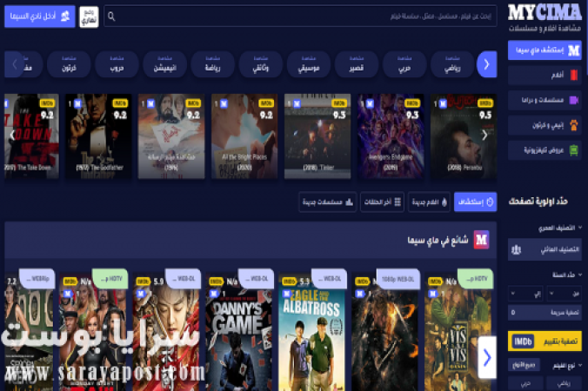Screen dimensions: 588x391
Task: Show previous genre chips with left arrow
Action: coord(15,64)
